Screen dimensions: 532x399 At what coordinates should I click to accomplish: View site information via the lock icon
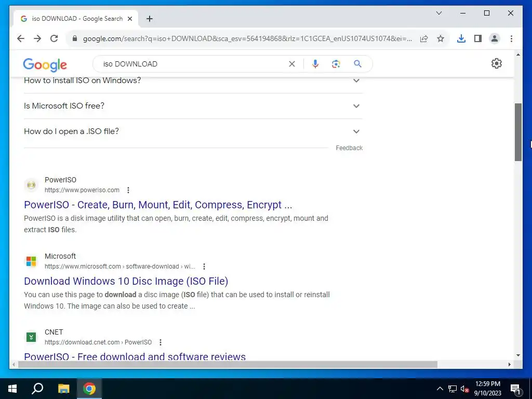[x=75, y=38]
